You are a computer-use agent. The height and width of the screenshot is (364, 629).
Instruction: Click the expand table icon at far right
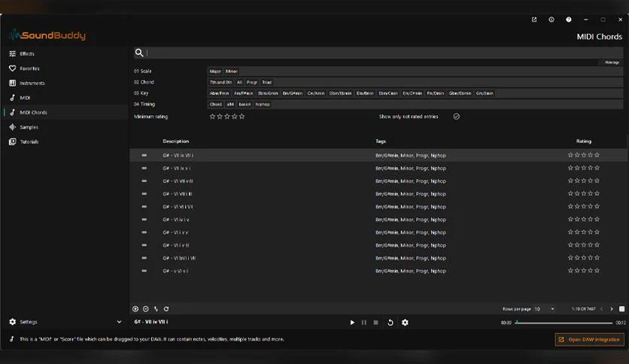(x=621, y=308)
